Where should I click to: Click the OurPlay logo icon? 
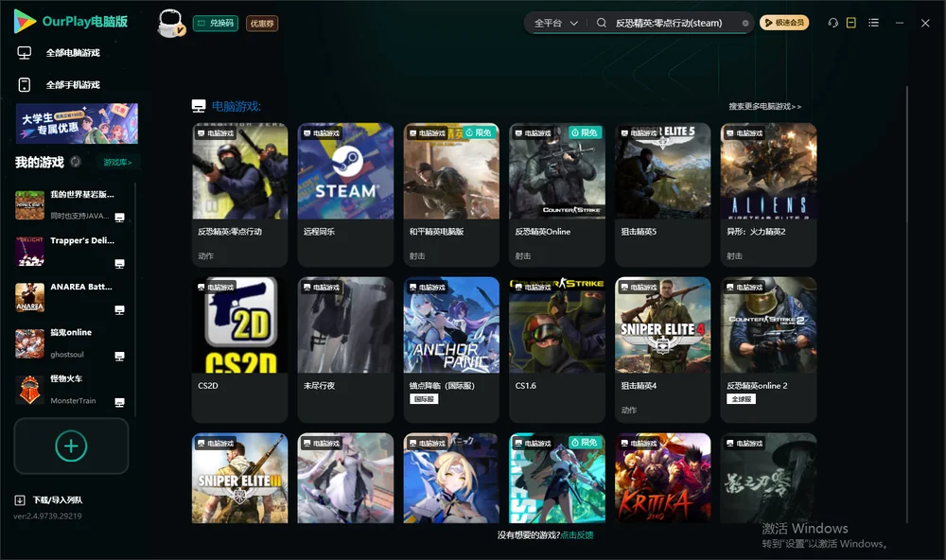point(25,22)
